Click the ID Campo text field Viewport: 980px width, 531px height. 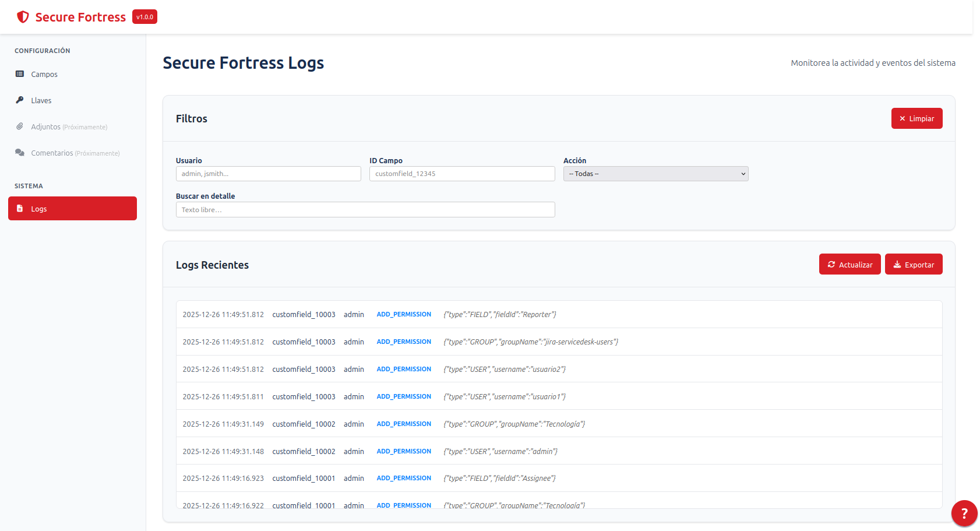(x=462, y=174)
